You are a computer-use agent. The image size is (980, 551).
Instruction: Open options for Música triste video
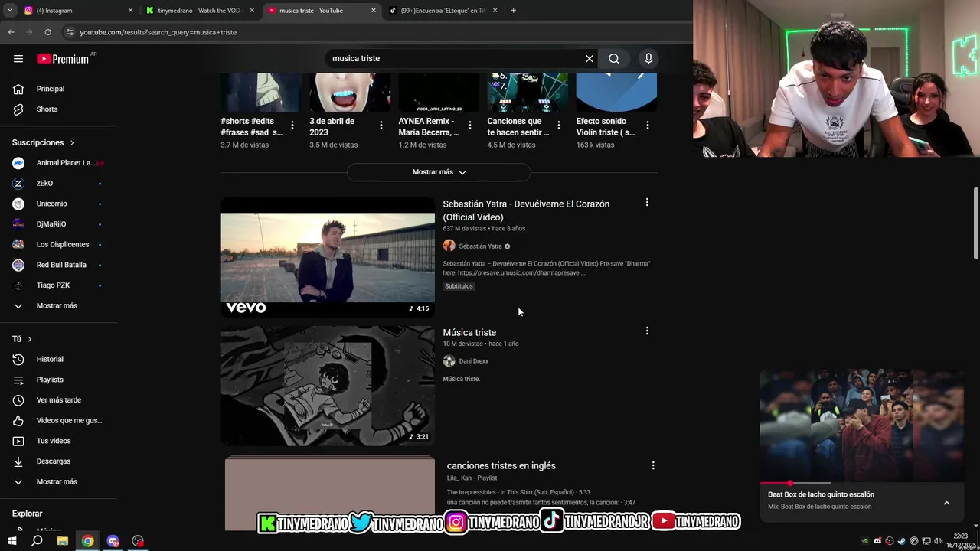647,331
